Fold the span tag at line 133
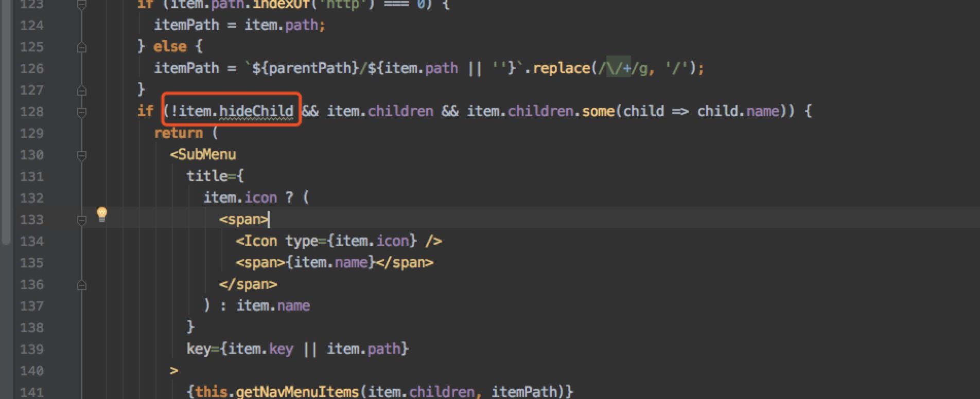The height and width of the screenshot is (399, 980). [81, 220]
